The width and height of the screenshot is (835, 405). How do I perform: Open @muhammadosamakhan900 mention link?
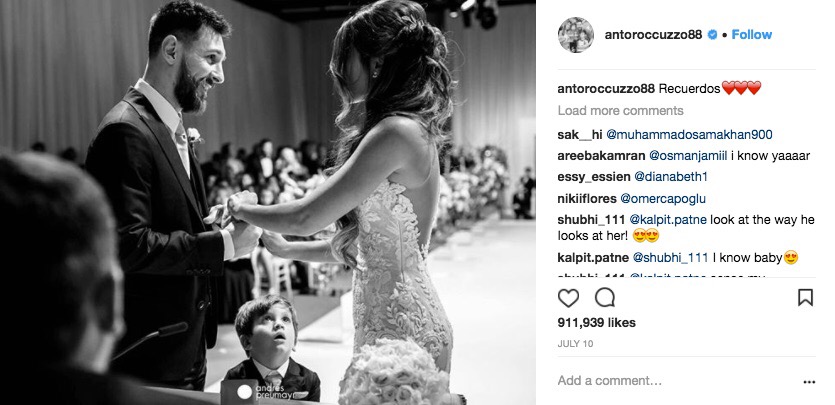[x=689, y=135]
